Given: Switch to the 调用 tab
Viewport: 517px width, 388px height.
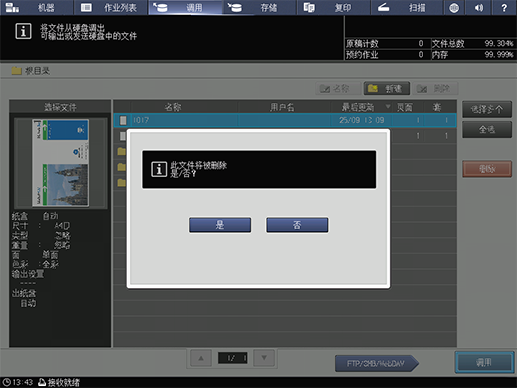Looking at the screenshot, I should [x=185, y=7].
